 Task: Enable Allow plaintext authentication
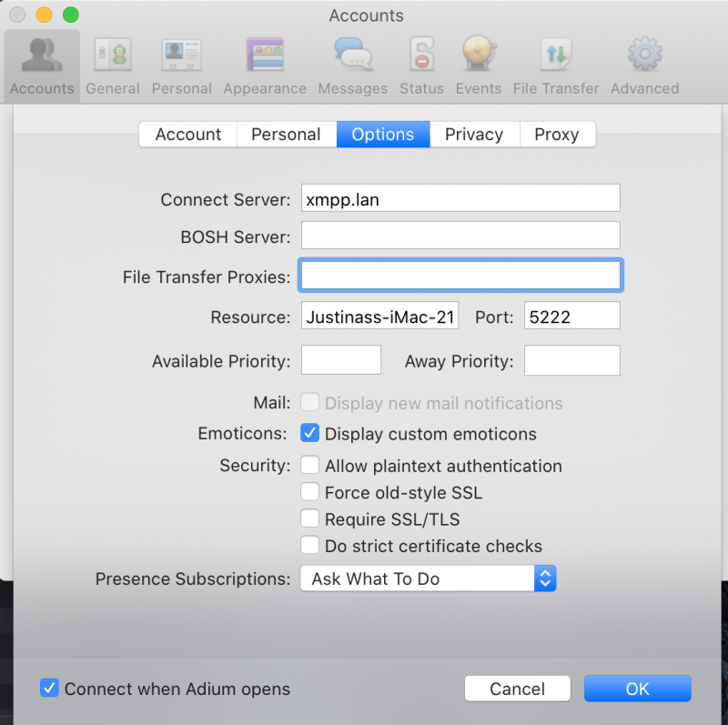pos(309,465)
